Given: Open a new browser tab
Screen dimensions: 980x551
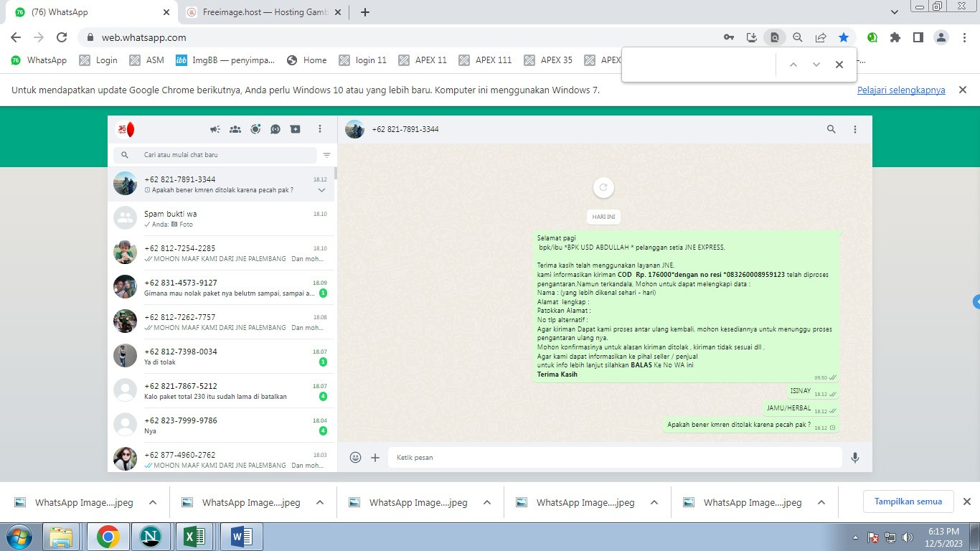Looking at the screenshot, I should click(x=365, y=12).
